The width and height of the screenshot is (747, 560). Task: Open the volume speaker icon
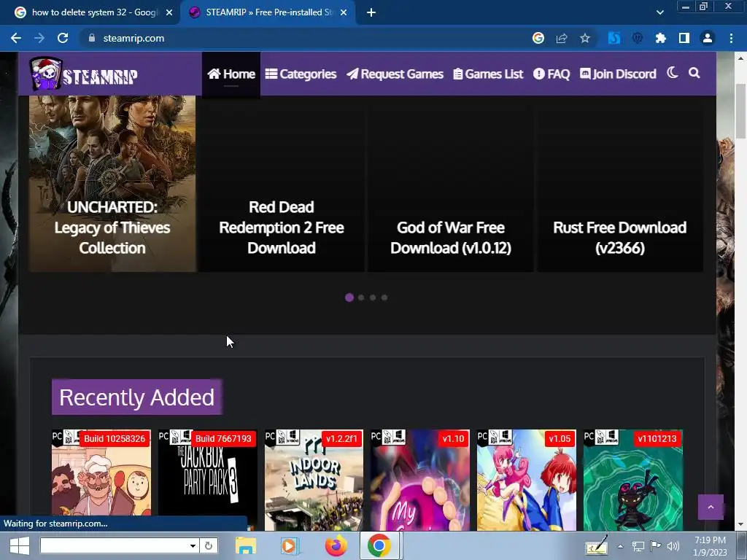point(673,546)
